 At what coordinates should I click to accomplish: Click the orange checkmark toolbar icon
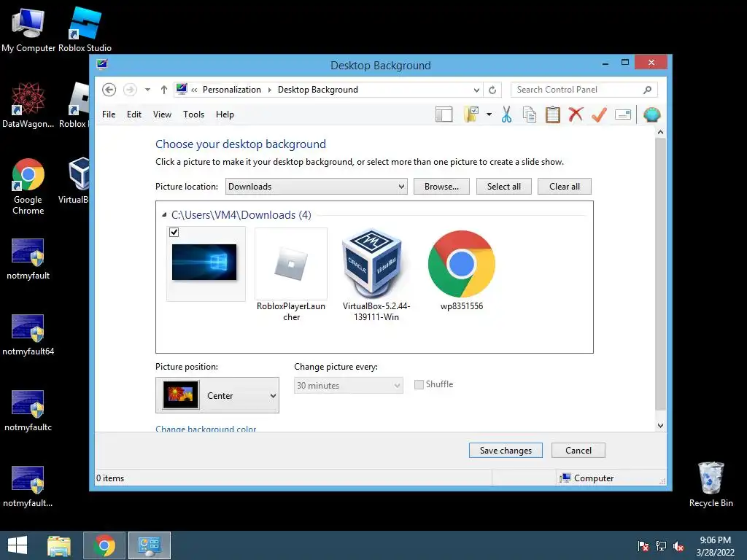pos(599,114)
